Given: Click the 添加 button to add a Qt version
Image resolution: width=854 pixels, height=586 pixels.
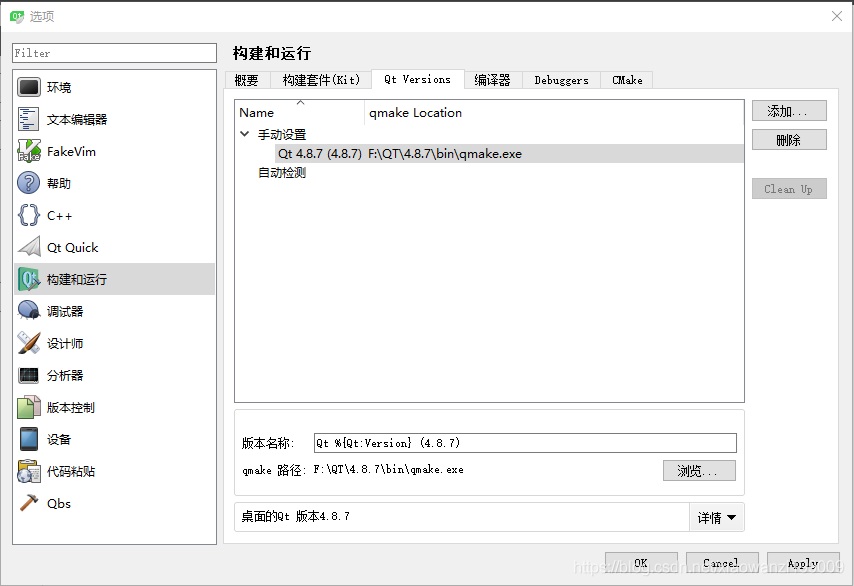Looking at the screenshot, I should 789,111.
